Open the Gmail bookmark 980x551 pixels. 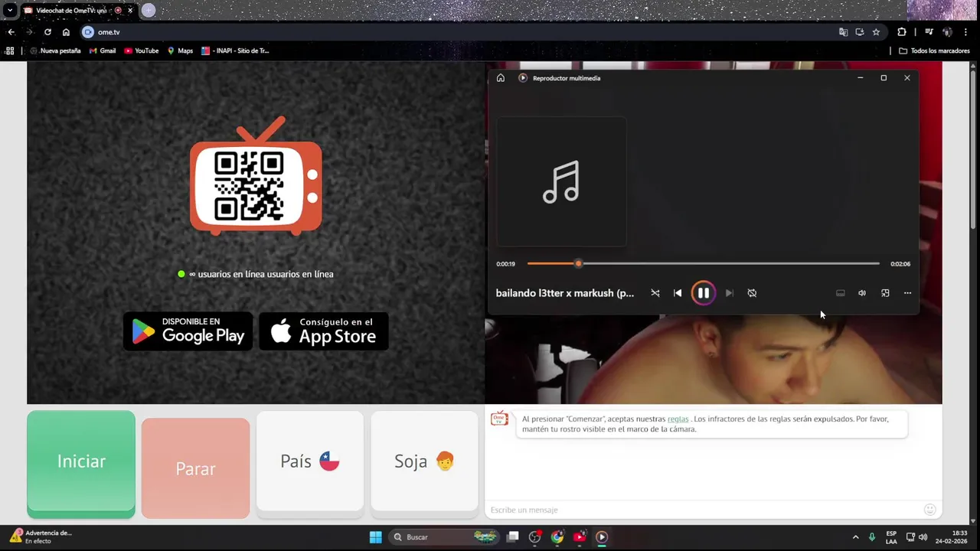click(103, 51)
